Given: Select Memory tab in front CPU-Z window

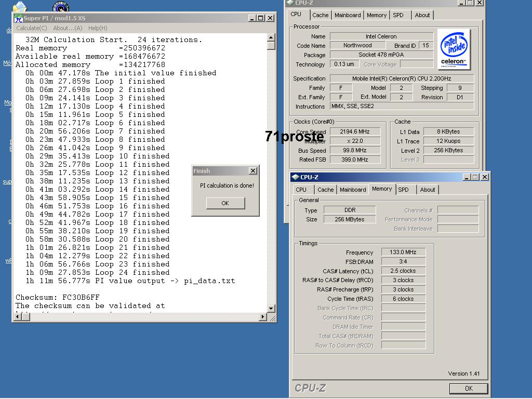Looking at the screenshot, I should (x=382, y=189).
